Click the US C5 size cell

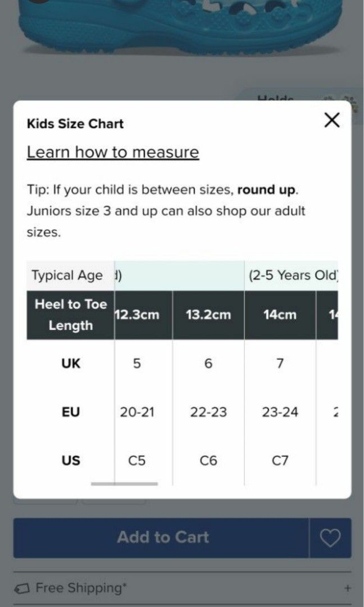(x=137, y=460)
